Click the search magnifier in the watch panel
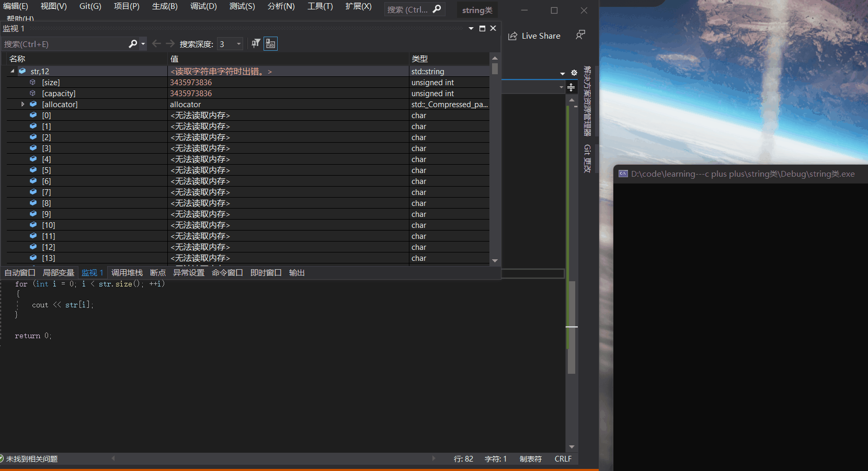Viewport: 868px width, 471px height. 133,44
